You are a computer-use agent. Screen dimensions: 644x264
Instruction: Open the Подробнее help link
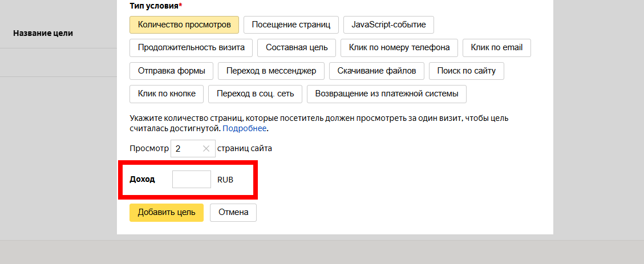tap(244, 128)
